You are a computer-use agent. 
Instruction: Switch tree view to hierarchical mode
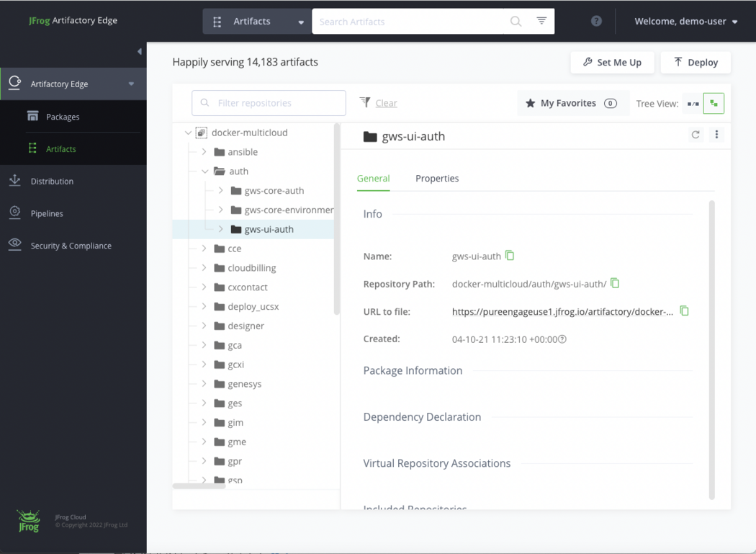(714, 103)
